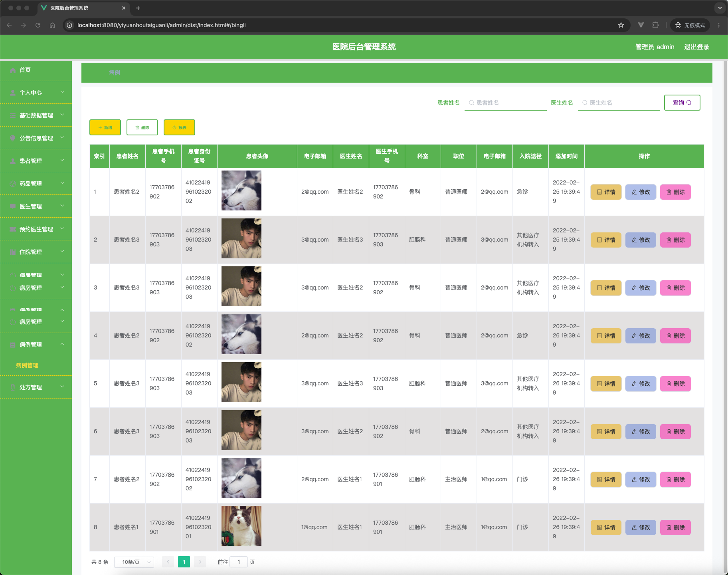This screenshot has height=575, width=728.
Task: Click the 医生姓名 search input
Action: [x=619, y=103]
